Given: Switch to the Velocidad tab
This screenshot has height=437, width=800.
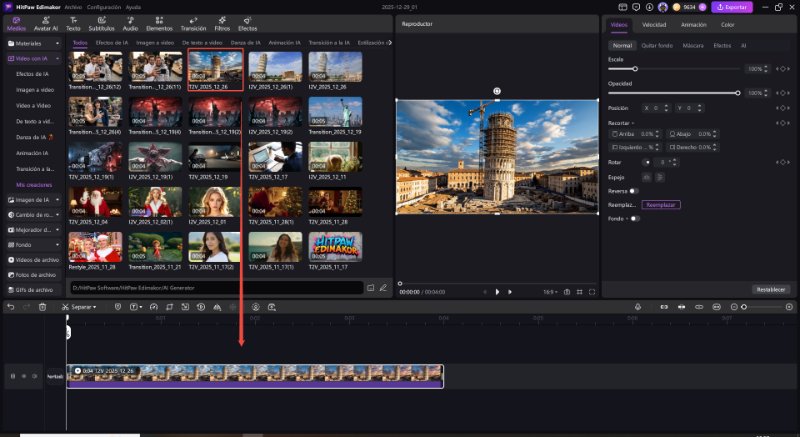Looking at the screenshot, I should click(654, 24).
